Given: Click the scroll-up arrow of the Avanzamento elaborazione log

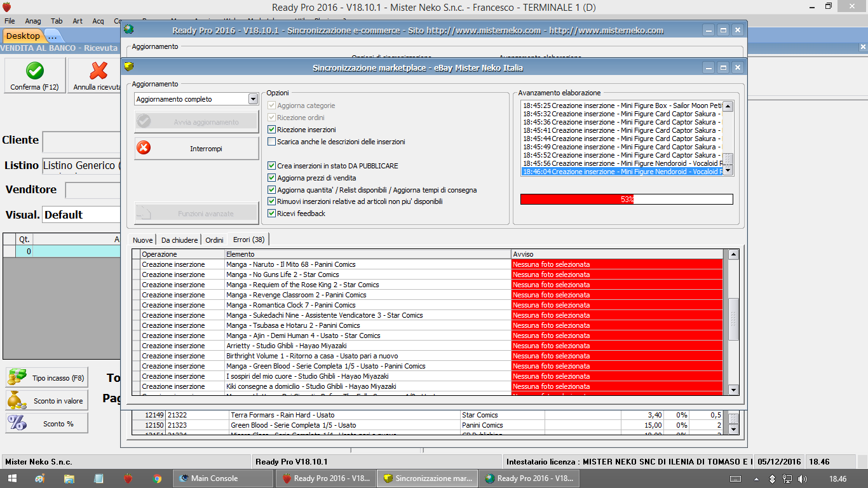Looking at the screenshot, I should click(728, 106).
